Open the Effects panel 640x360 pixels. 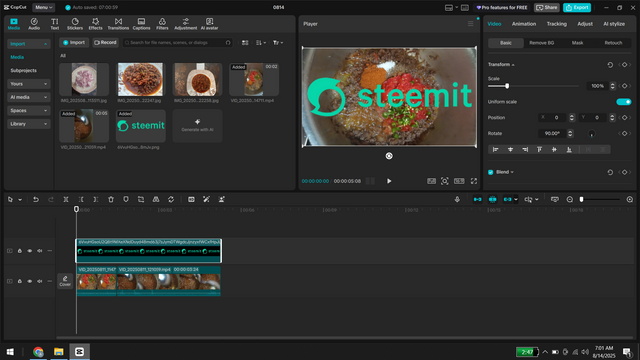click(x=96, y=24)
